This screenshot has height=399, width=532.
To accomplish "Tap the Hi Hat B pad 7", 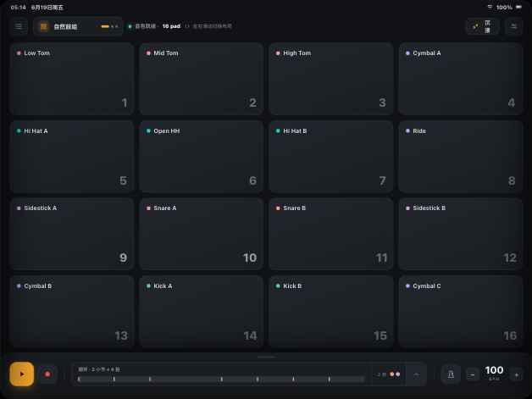I will click(x=331, y=157).
